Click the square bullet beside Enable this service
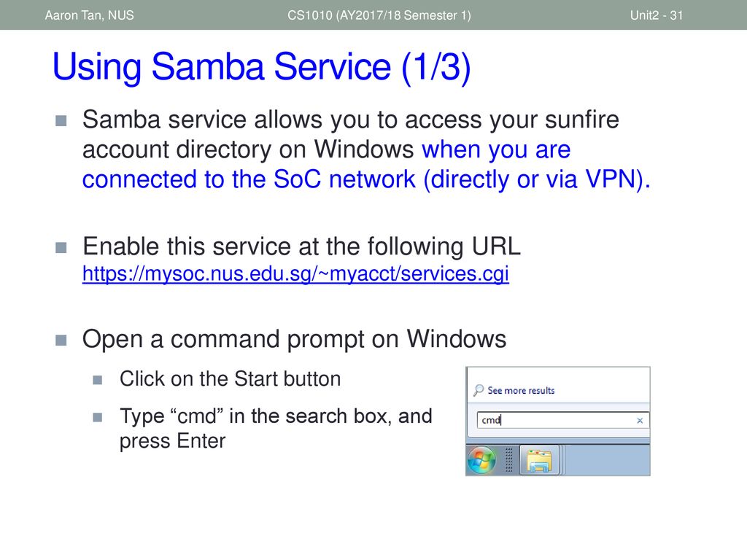 (x=61, y=248)
